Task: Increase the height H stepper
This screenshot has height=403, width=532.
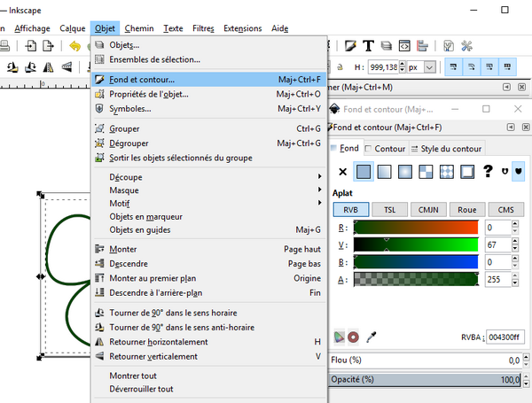Action: tap(402, 64)
